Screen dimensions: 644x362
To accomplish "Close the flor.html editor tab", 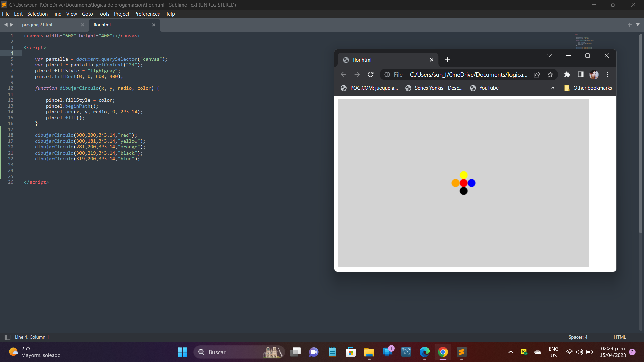I will tap(154, 25).
